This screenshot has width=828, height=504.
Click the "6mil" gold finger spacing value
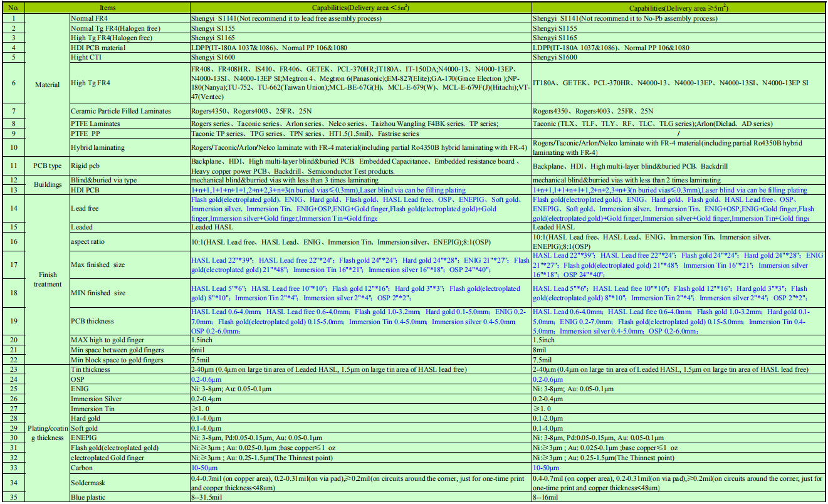click(360, 350)
